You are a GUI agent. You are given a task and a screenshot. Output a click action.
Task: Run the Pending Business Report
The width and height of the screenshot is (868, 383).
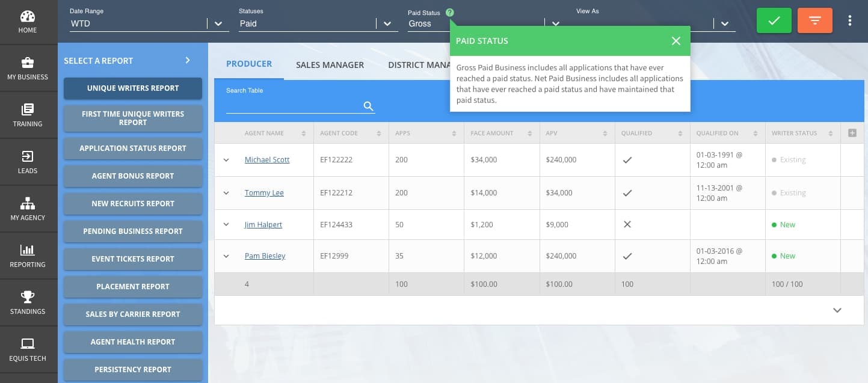coord(132,231)
